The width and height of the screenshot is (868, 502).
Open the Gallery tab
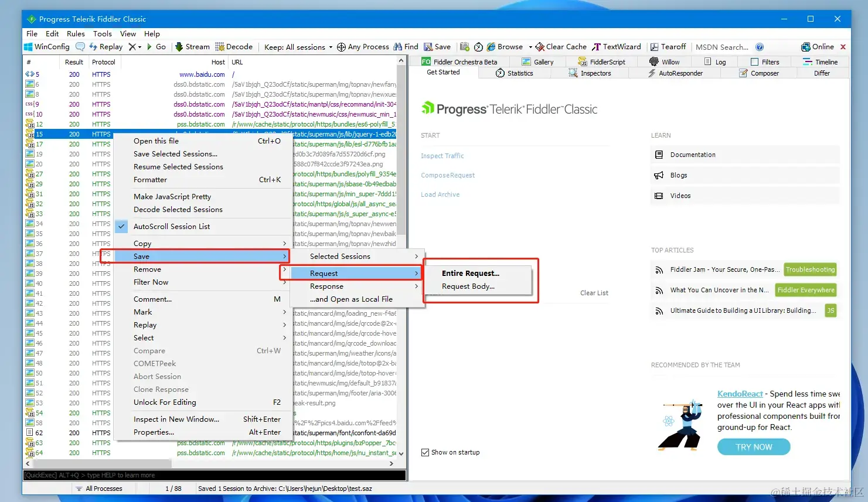537,62
